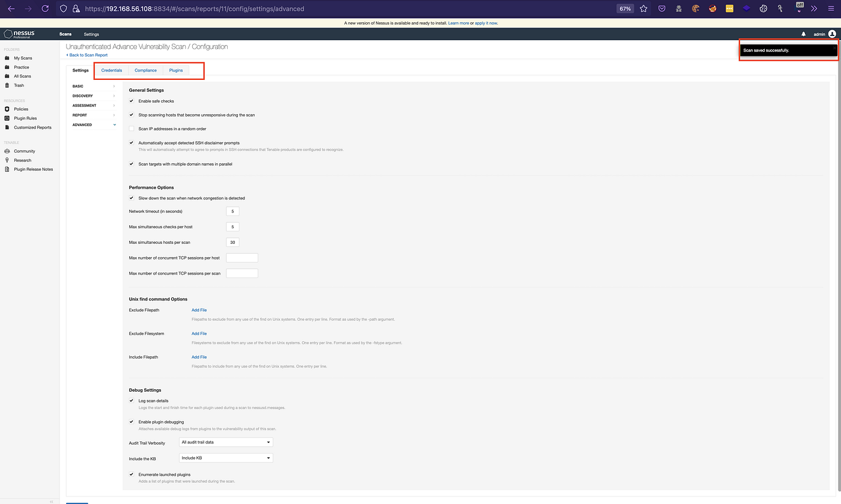Click Add File for Exclude Filepath

[x=199, y=310]
